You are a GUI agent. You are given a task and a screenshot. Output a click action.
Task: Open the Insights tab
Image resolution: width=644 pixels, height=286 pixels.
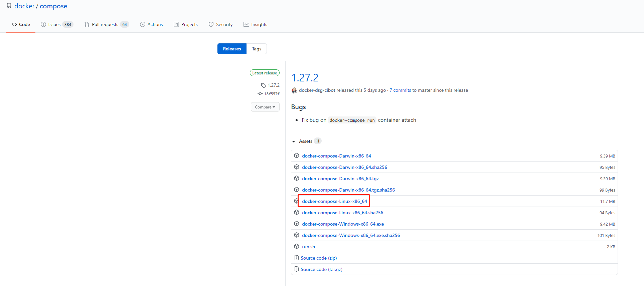click(255, 24)
